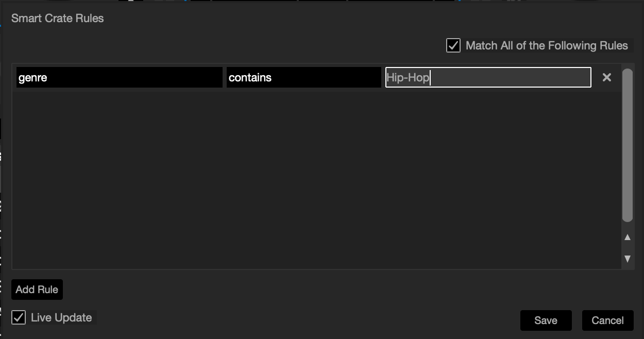This screenshot has width=644, height=339.
Task: Remove the genre rule with the X
Action: click(x=607, y=77)
